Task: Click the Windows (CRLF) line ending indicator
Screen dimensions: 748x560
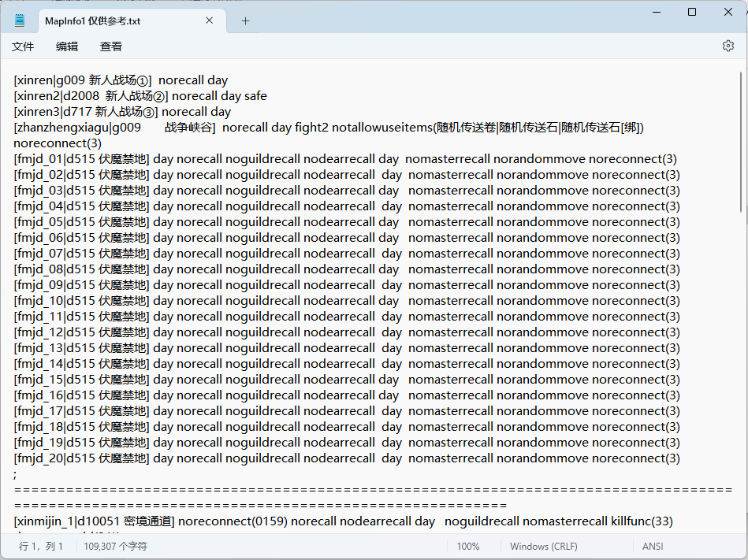Action: pos(543,546)
